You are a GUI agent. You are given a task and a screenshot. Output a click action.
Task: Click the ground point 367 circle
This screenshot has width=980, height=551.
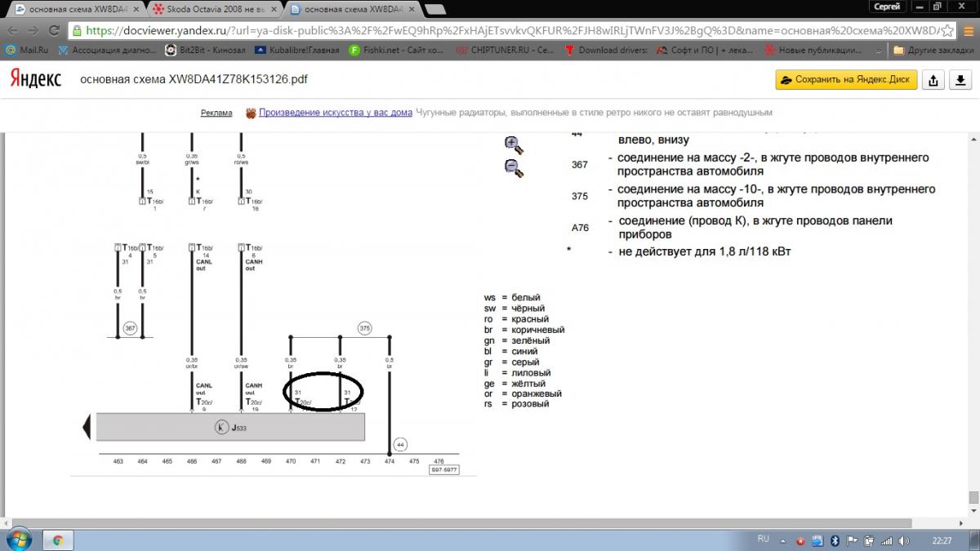coord(129,328)
